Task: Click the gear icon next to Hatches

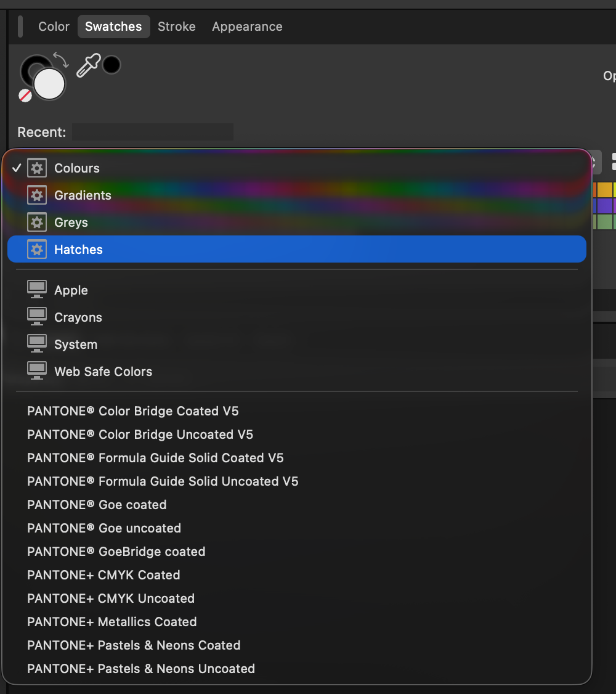Action: (x=37, y=250)
